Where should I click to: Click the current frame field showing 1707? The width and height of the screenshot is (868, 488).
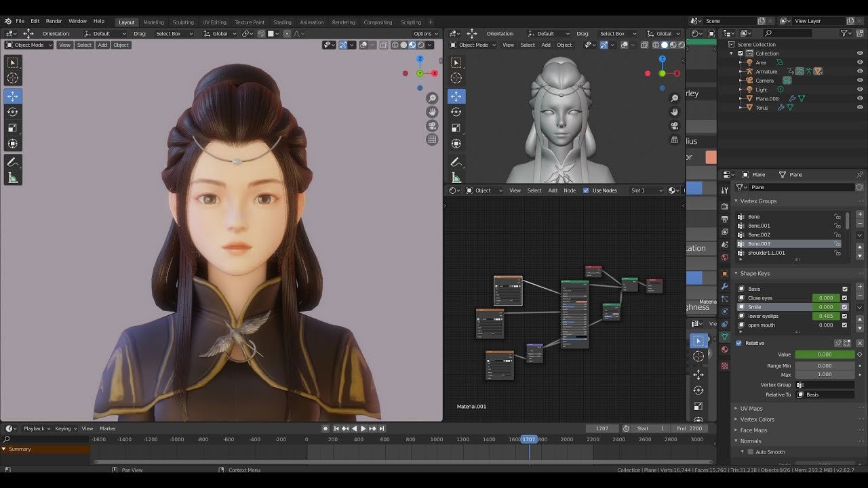tap(601, 428)
